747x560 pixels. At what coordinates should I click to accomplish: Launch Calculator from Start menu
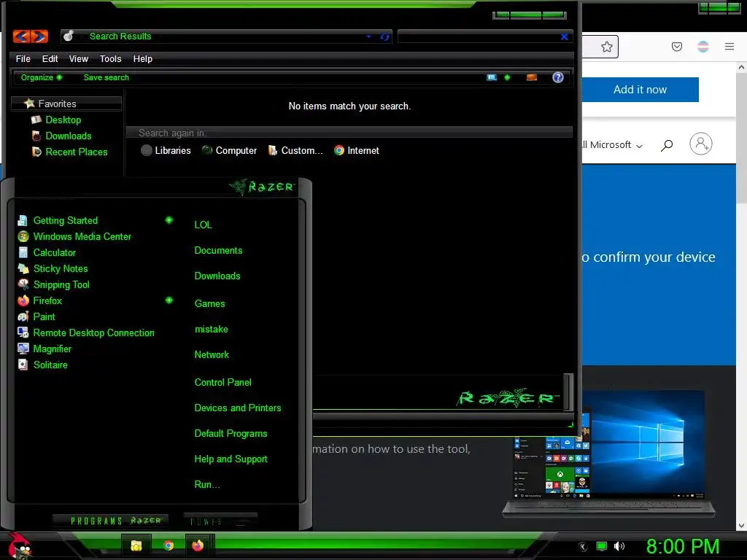[54, 252]
